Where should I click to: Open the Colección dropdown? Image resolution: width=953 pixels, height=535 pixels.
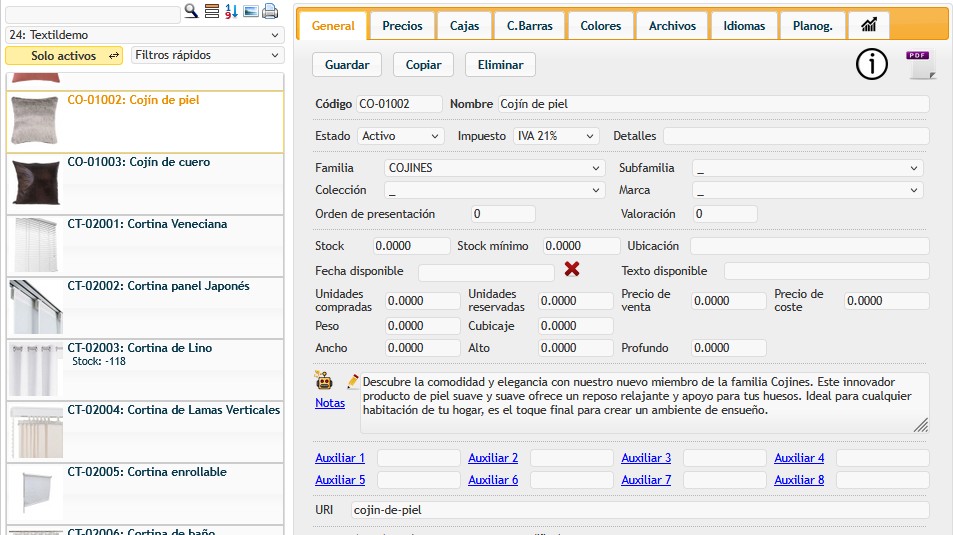point(494,190)
